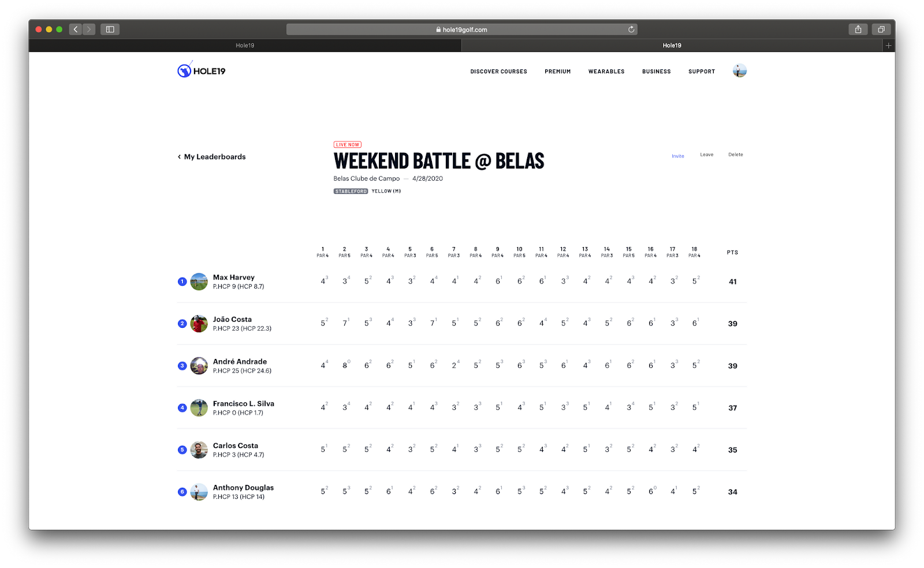Click the Safari back arrow
Image resolution: width=924 pixels, height=568 pixels.
tap(76, 29)
